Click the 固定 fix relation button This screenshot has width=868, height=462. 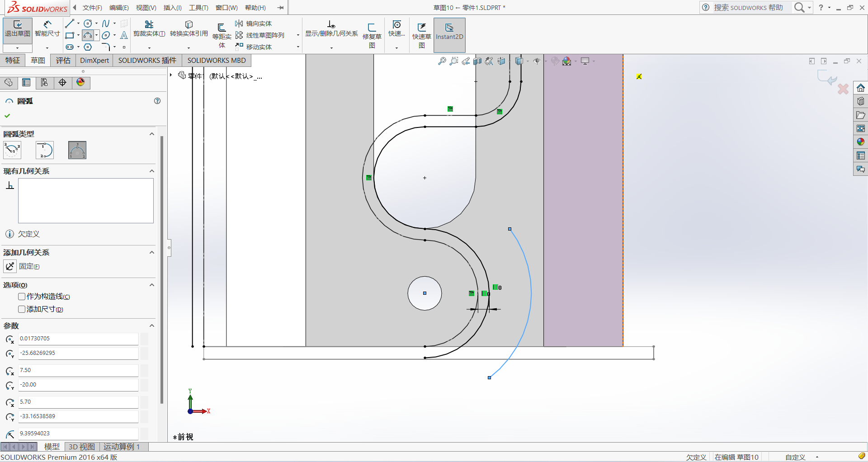coord(10,266)
